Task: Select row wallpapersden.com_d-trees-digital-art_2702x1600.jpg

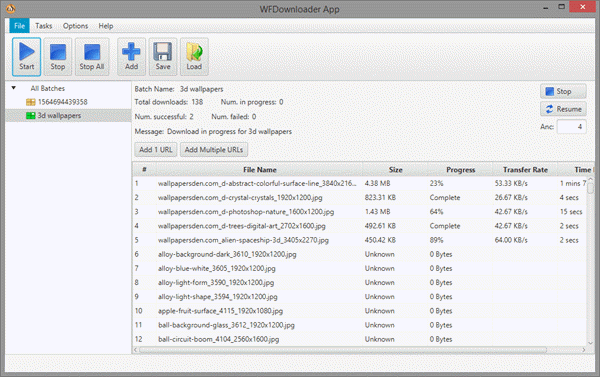Action: [x=360, y=226]
